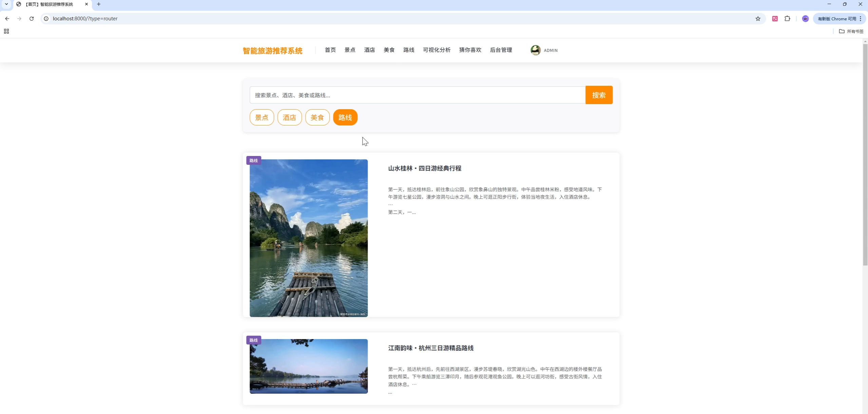Close the 智能旅游推荐系统 tab

pos(86,4)
